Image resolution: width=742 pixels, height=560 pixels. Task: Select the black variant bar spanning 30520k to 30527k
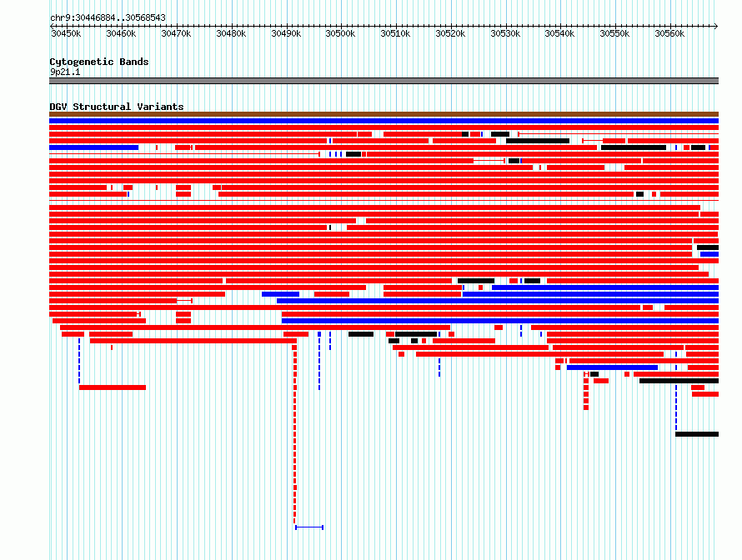coord(476,281)
